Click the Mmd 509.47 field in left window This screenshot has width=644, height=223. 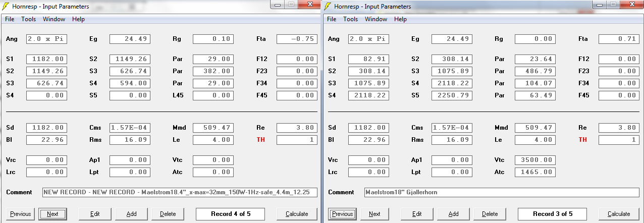coord(213,128)
